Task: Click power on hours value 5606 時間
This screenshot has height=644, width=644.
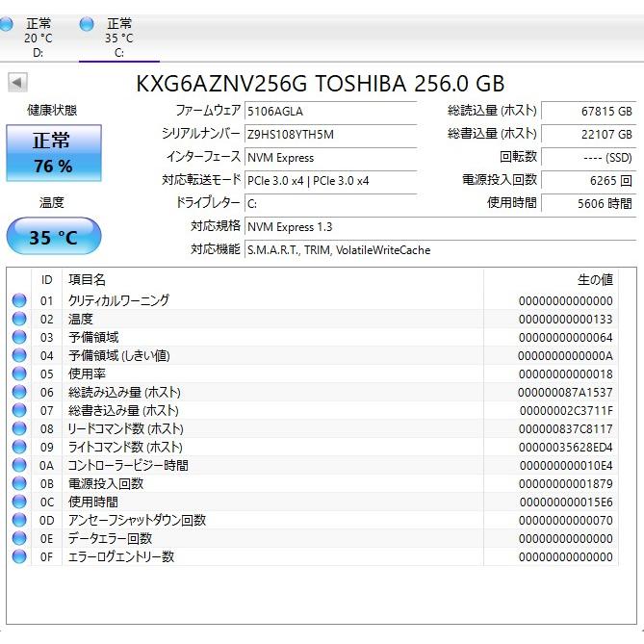Action: tap(588, 203)
